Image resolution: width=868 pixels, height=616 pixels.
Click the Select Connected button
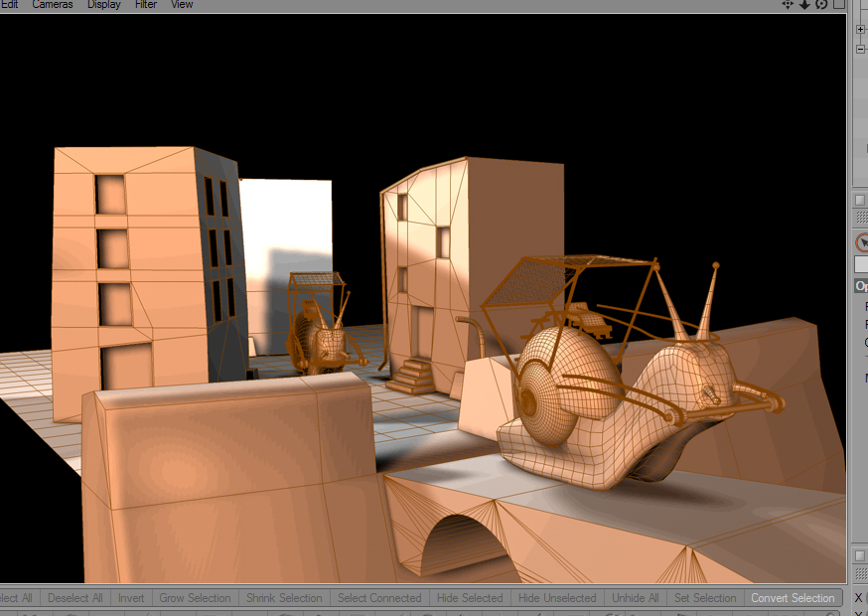[379, 598]
